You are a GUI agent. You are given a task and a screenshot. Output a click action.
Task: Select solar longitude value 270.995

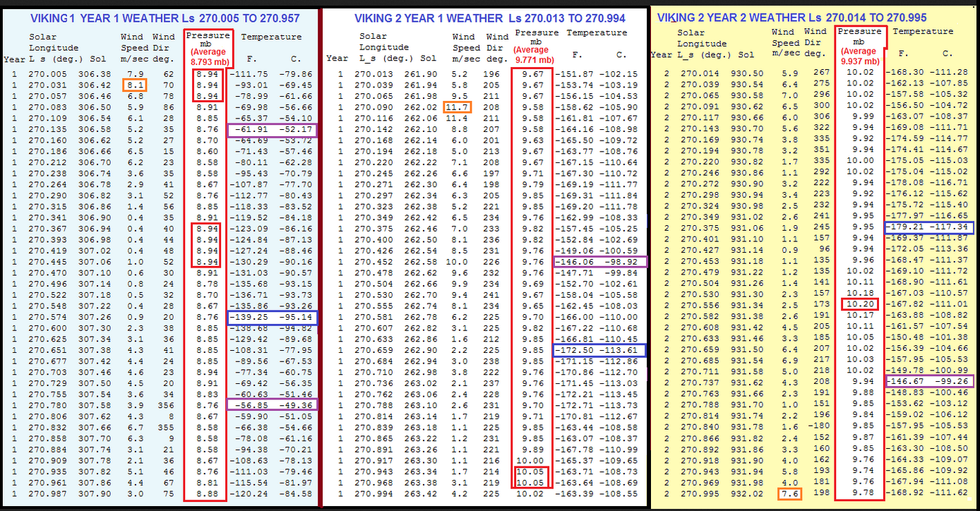click(x=698, y=494)
